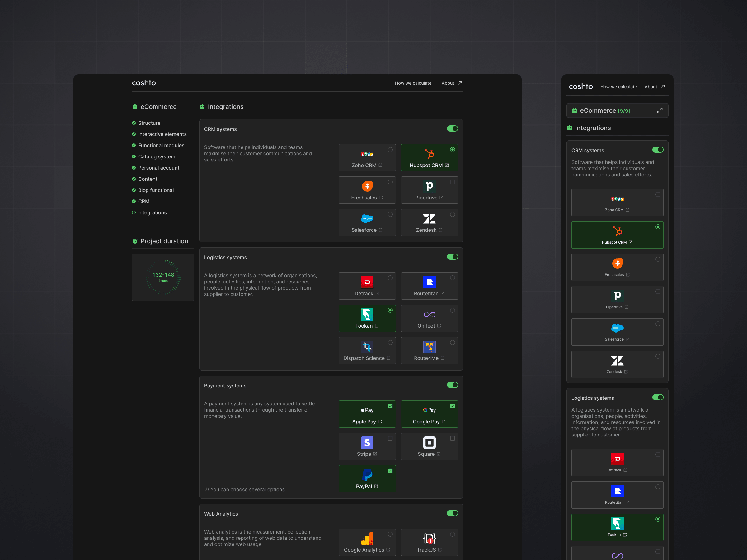Select Google Analytics radio button
The image size is (747, 560).
coord(390,534)
